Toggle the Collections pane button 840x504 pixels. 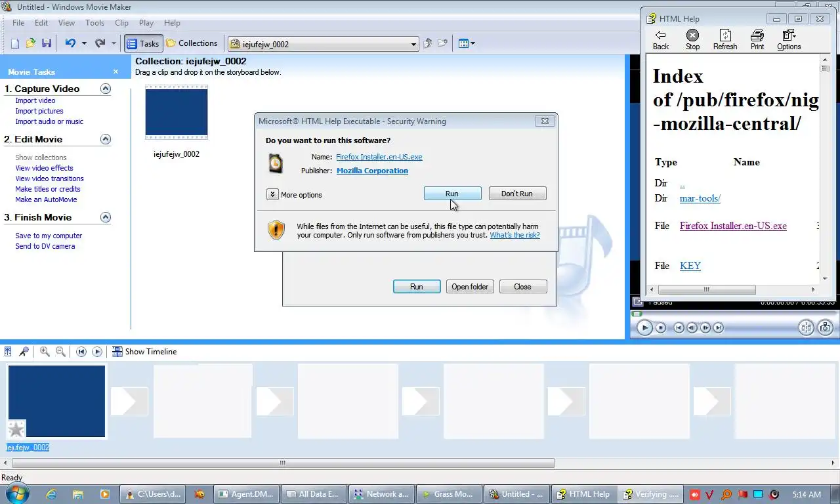click(192, 43)
